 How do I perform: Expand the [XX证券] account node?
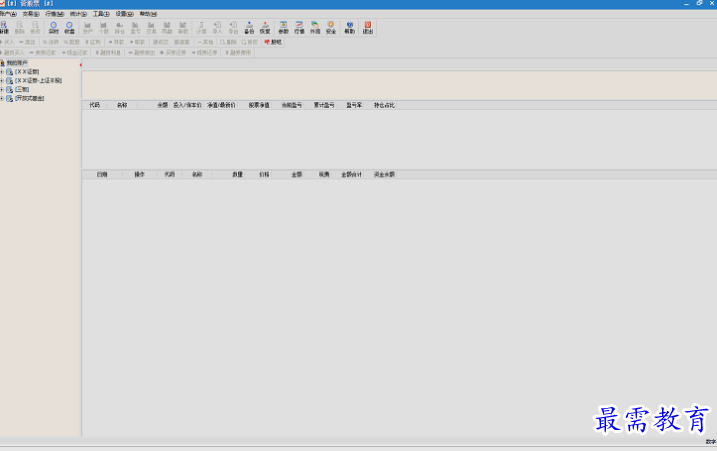click(x=2, y=72)
